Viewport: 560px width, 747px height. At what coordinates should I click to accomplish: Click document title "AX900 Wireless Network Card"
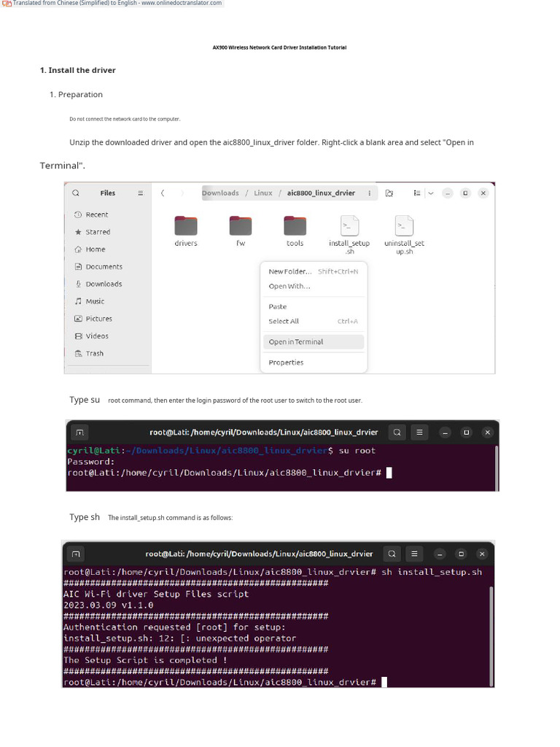pyautogui.click(x=279, y=47)
